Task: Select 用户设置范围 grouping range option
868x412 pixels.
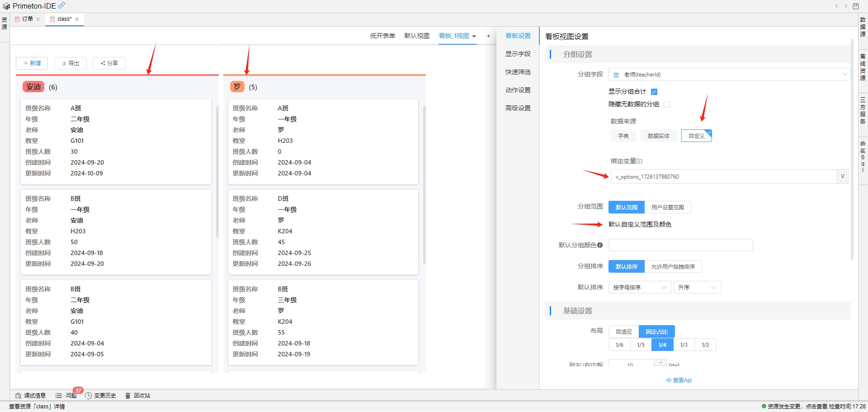Action: pyautogui.click(x=667, y=208)
